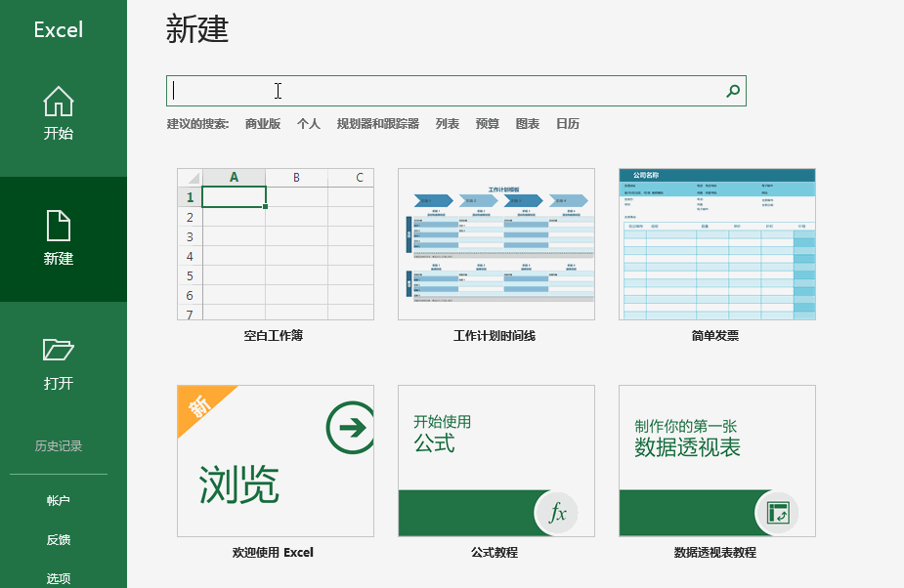Search suggested category 规划器和跟踪器
This screenshot has width=904, height=588.
coord(377,124)
